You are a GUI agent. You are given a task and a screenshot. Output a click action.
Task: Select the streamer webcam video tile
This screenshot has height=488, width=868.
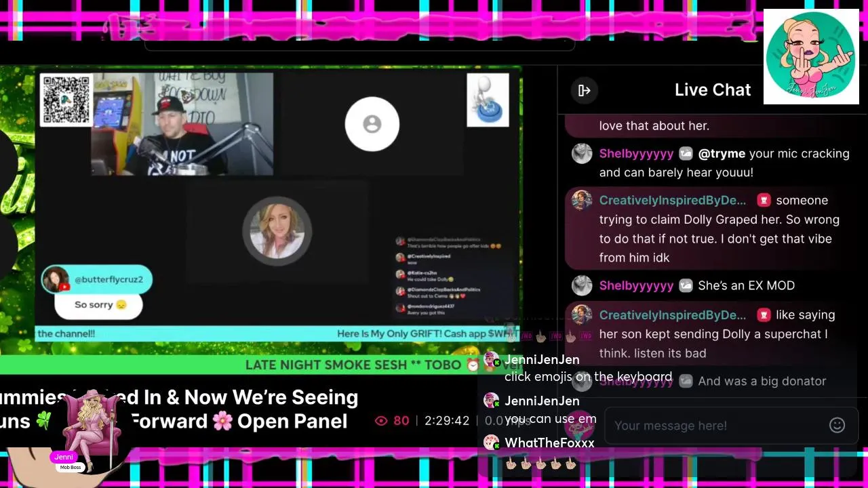point(182,124)
